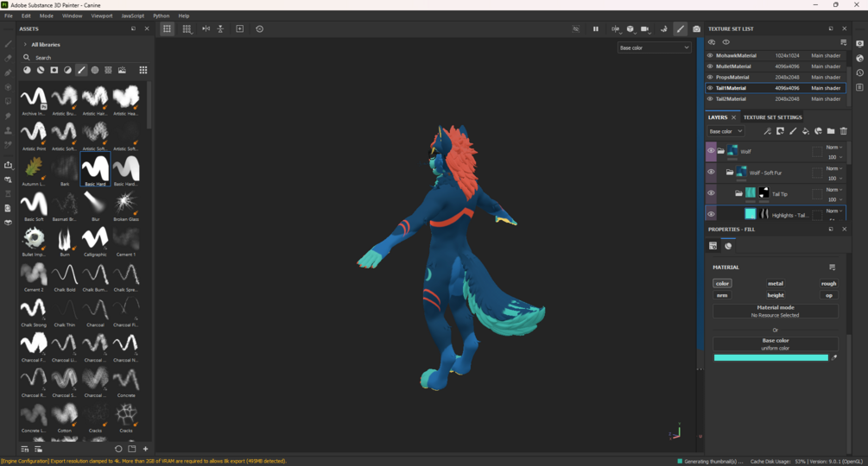Activate painting mode brush icon in toolbar

[x=681, y=28]
